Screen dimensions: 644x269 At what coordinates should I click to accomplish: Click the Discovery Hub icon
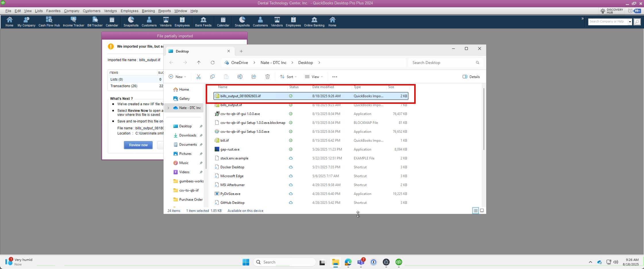[612, 11]
